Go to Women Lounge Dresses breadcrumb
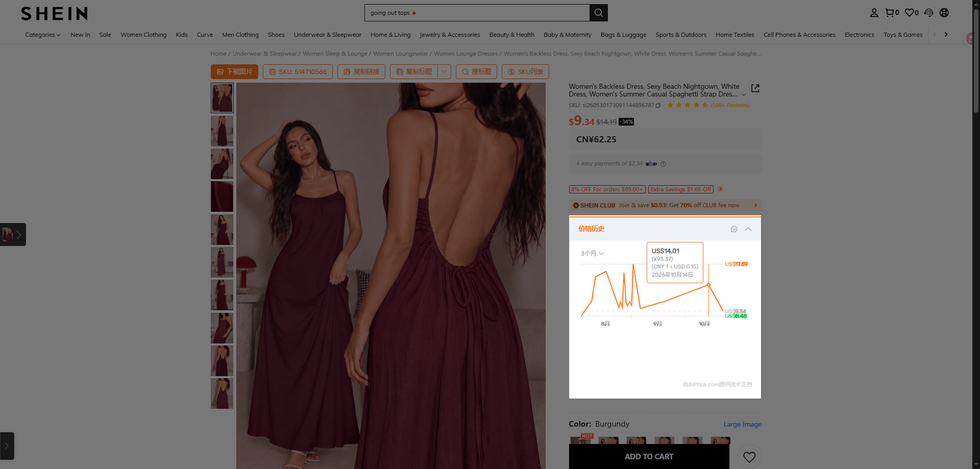 point(465,54)
